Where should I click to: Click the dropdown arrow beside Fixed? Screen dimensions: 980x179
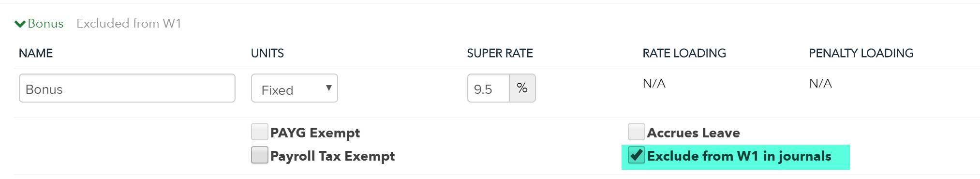coord(329,88)
